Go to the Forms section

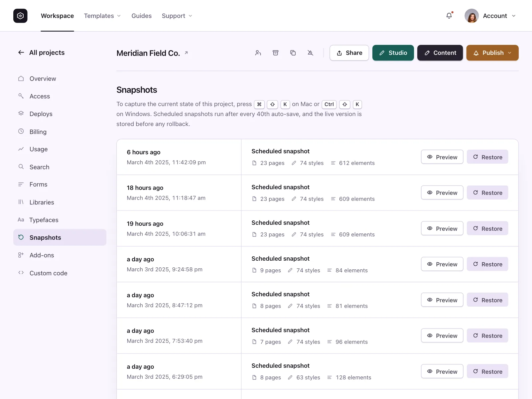pos(60,184)
